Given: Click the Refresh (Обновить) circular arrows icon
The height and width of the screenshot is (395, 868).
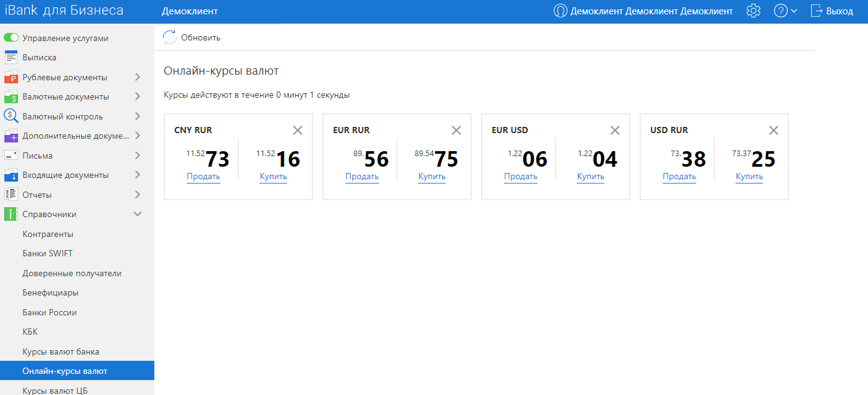Looking at the screenshot, I should (x=169, y=37).
